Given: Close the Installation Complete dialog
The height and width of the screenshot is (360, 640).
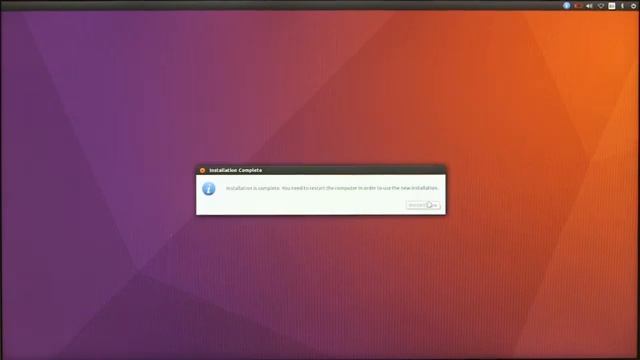Looking at the screenshot, I should tap(202, 170).
